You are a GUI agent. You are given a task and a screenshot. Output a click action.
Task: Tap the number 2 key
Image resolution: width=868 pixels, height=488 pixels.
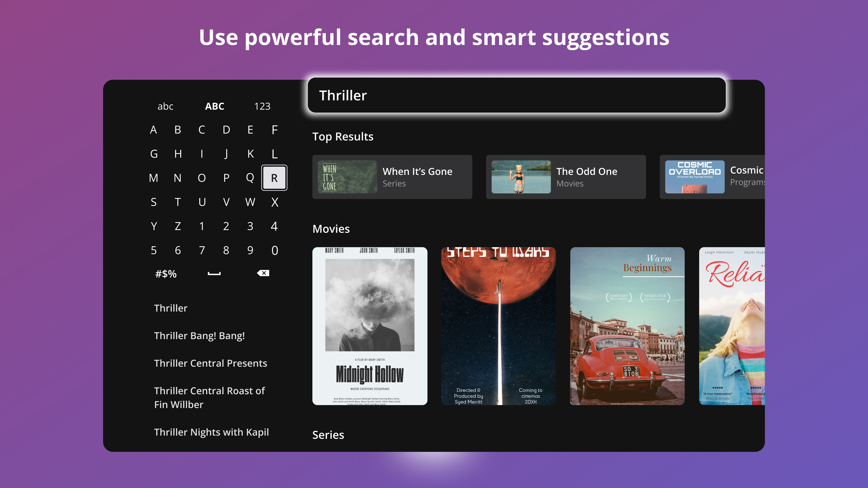(x=226, y=226)
